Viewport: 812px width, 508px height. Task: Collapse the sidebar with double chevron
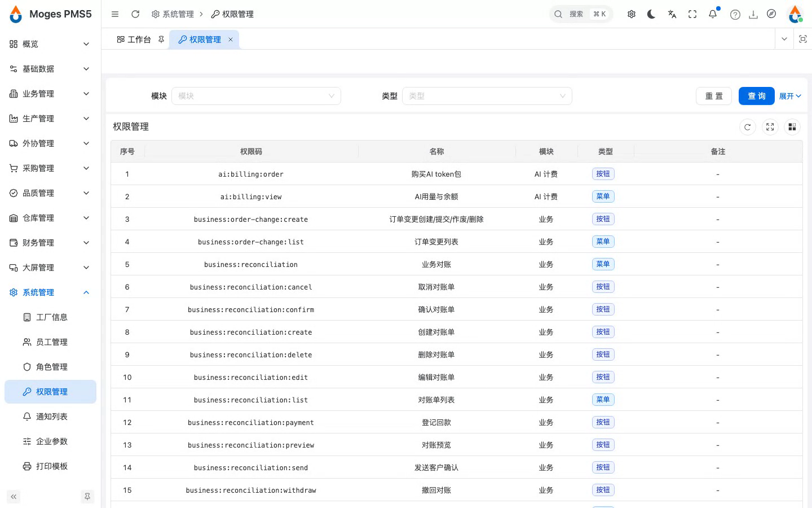14,497
